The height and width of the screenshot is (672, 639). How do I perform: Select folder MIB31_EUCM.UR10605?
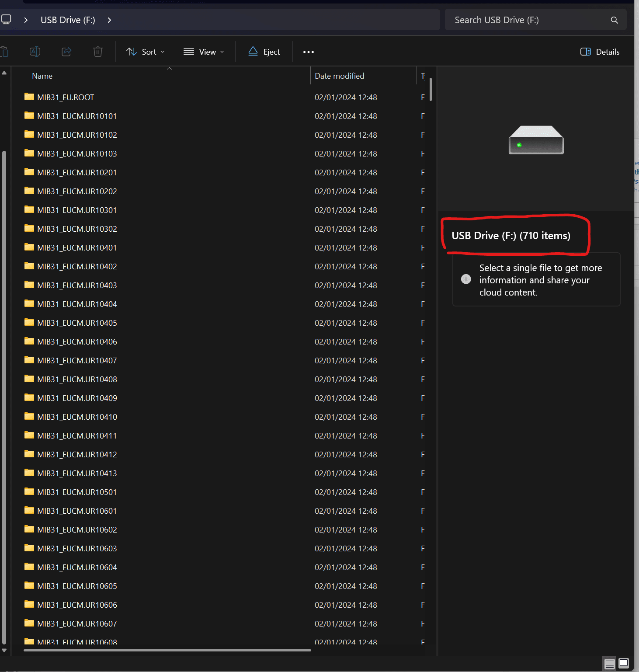coord(77,586)
